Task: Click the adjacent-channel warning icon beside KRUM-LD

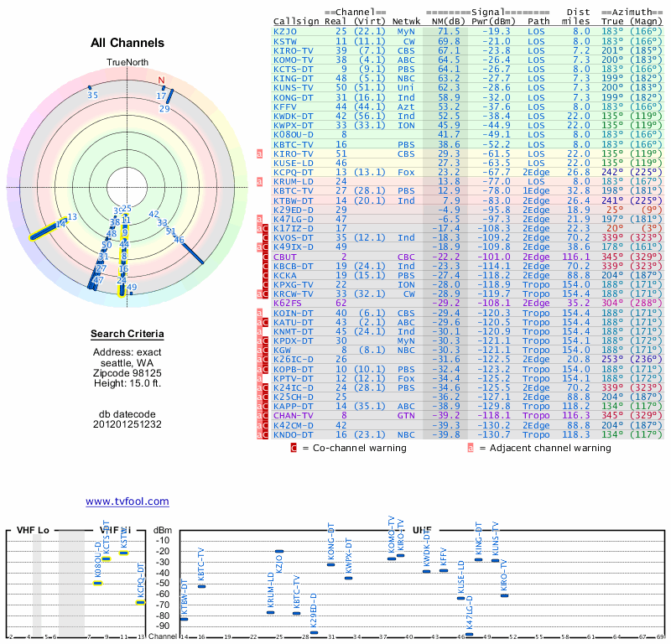Action: pos(260,180)
